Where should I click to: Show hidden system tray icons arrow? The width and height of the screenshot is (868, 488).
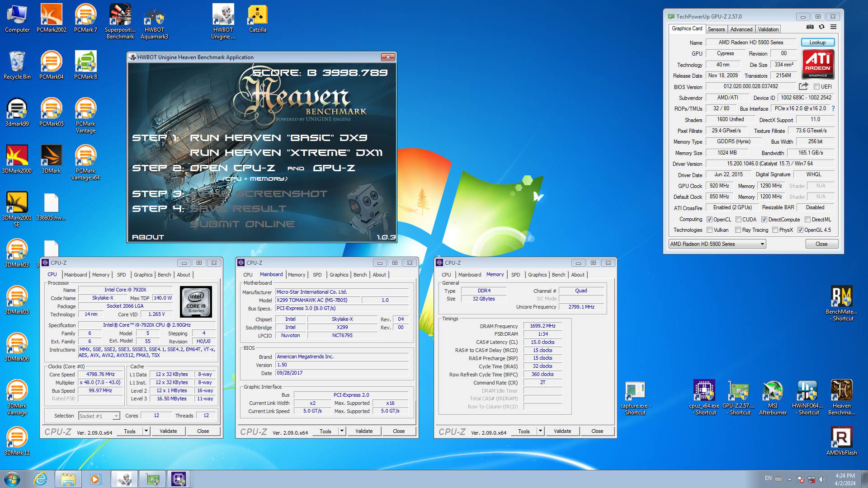tap(790, 479)
